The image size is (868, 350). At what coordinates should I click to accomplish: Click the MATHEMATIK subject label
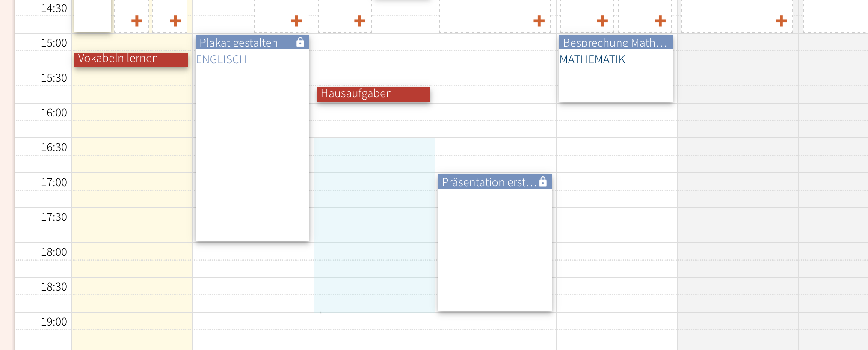[592, 60]
